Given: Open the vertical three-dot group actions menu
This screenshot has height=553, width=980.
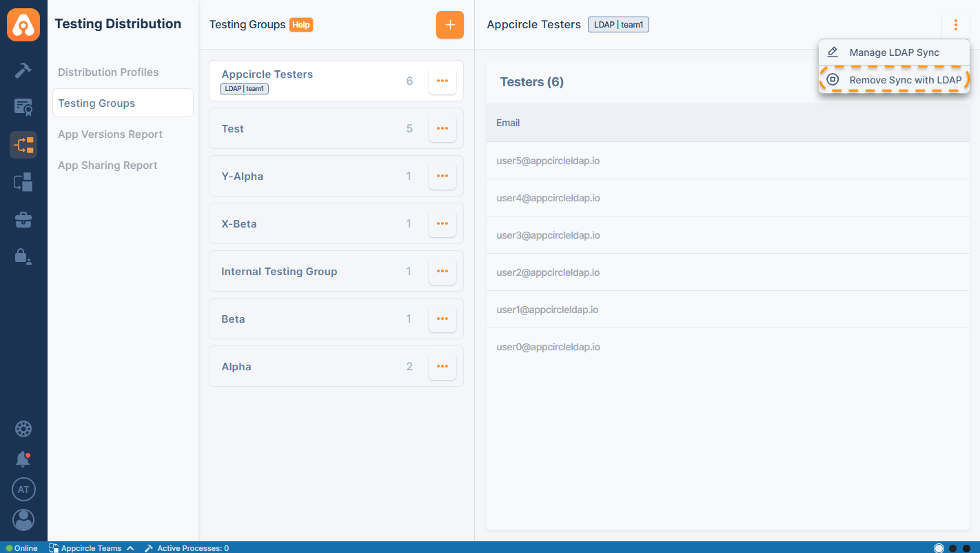Looking at the screenshot, I should coord(955,25).
